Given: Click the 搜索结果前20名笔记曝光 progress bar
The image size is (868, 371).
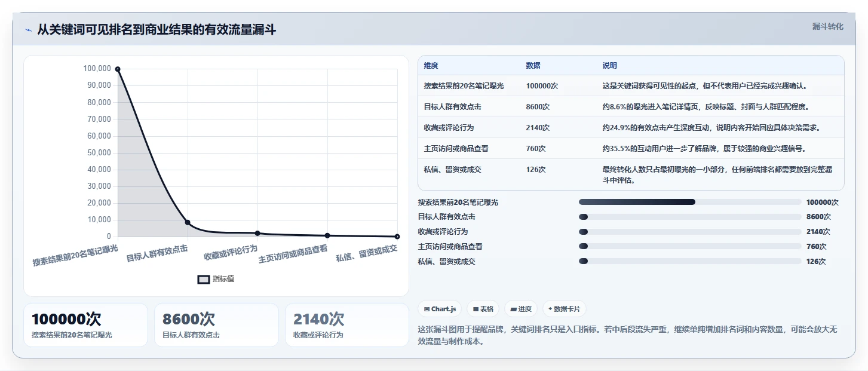Looking at the screenshot, I should pos(690,202).
